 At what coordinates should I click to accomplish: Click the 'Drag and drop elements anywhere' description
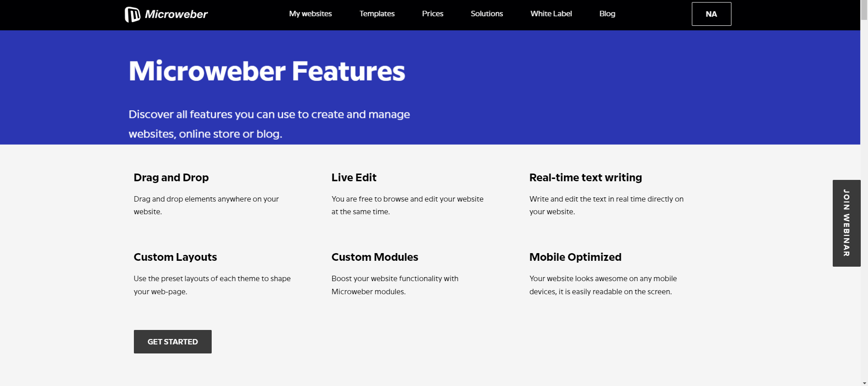click(x=206, y=205)
